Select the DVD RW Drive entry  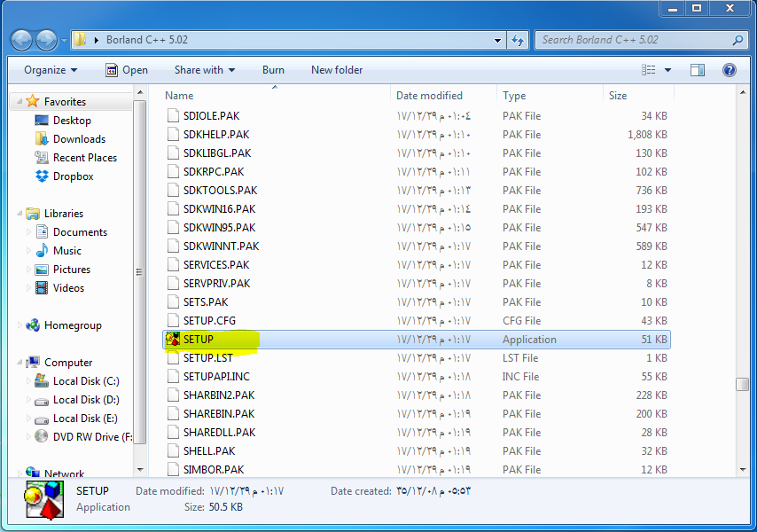coord(92,437)
